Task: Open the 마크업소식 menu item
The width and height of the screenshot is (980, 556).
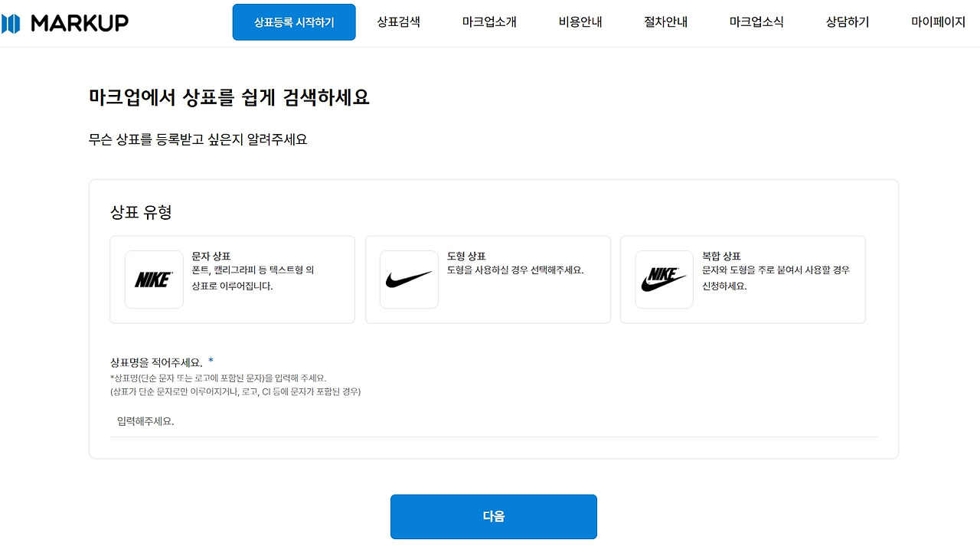Action: pyautogui.click(x=756, y=22)
